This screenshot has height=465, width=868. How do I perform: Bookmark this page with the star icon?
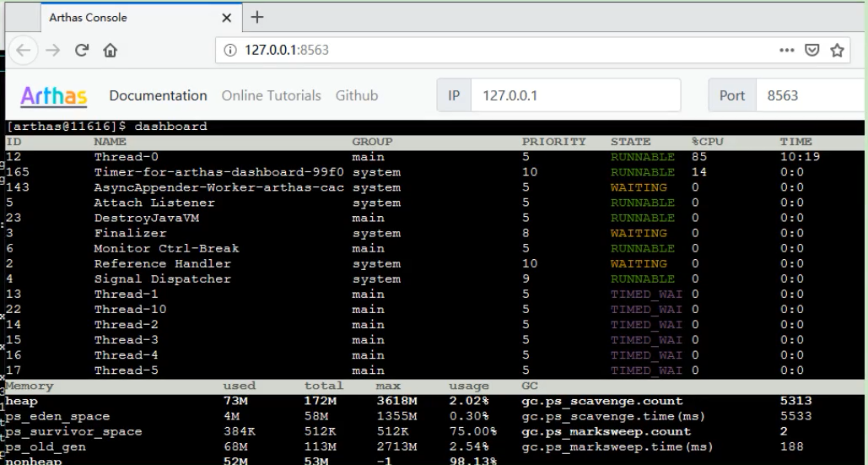(837, 51)
